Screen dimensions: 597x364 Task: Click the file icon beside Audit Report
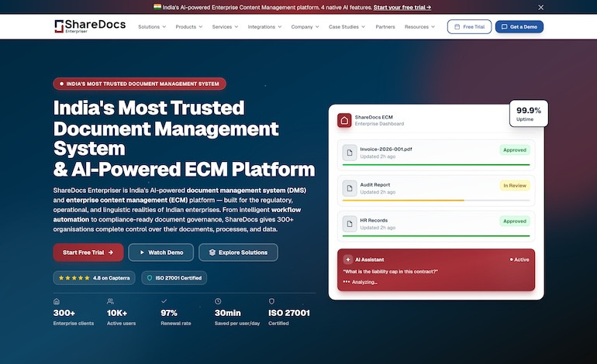click(x=350, y=188)
